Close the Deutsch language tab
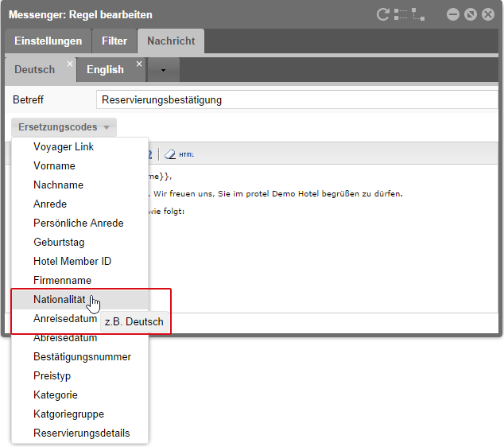This screenshot has height=447, width=504. [70, 64]
